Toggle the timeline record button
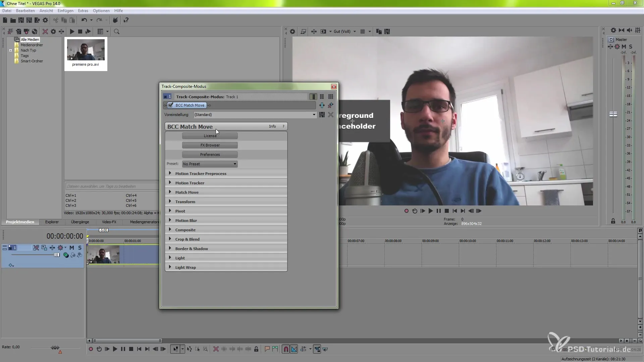644x362 pixels. [91, 349]
